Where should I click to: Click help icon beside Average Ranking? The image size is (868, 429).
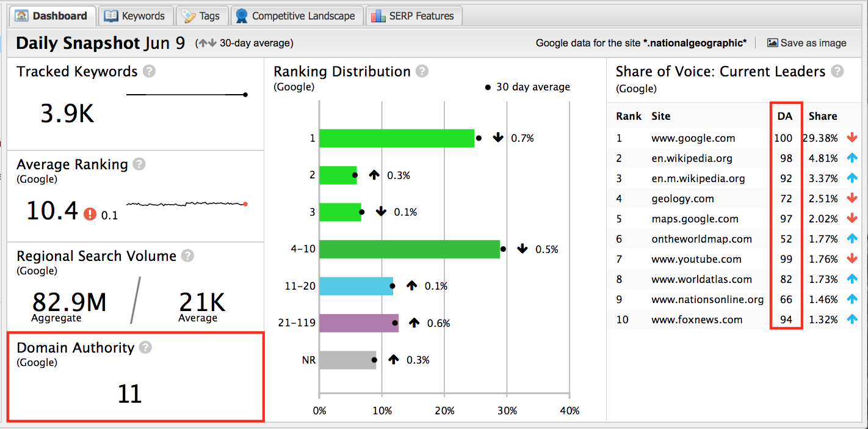139,164
